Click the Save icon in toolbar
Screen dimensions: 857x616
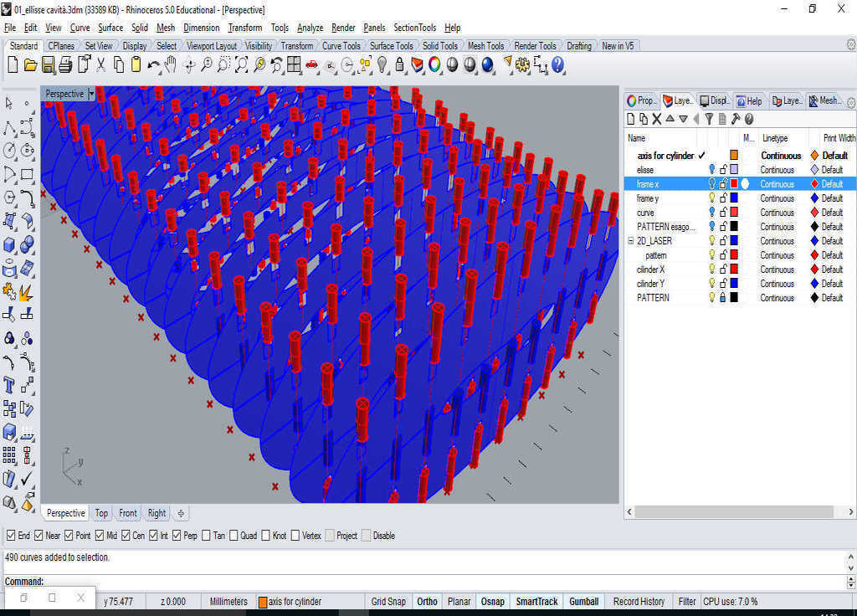coord(48,65)
